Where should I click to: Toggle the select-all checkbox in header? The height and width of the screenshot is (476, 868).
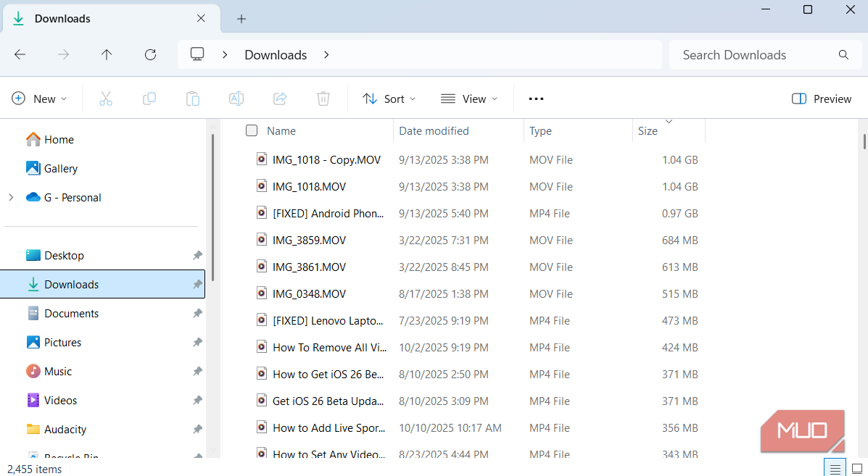point(252,130)
